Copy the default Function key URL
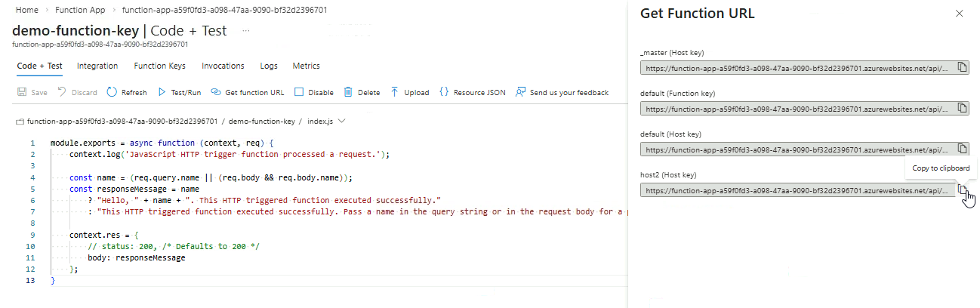Viewport: 980px width, 308px height. pyautogui.click(x=962, y=109)
